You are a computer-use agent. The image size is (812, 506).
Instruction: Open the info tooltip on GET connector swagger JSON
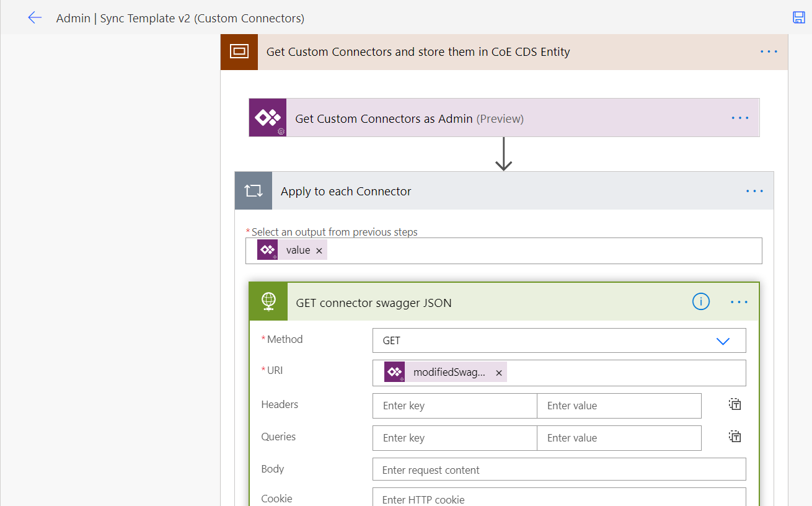[700, 301]
